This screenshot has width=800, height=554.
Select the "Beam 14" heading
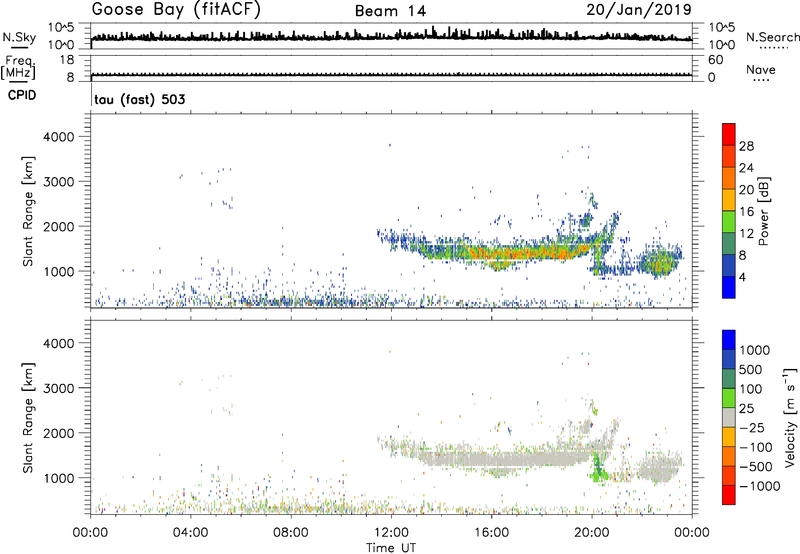[390, 11]
